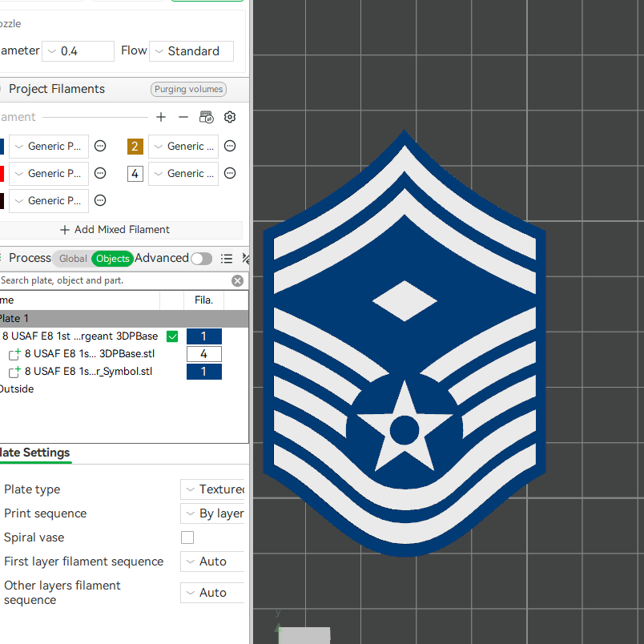Change filament 1 for USAF E8 object row

(204, 336)
